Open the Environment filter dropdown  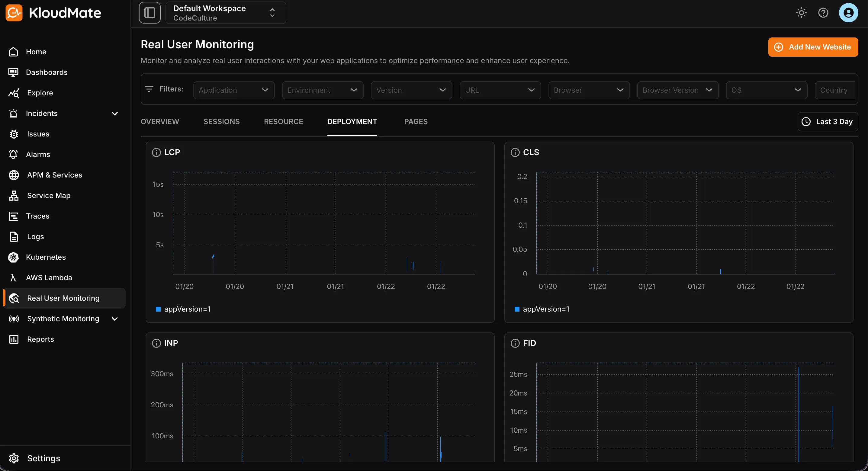323,90
